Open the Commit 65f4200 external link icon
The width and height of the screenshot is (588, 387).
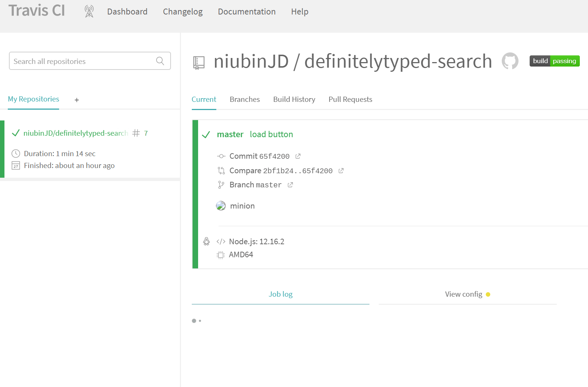(x=298, y=156)
